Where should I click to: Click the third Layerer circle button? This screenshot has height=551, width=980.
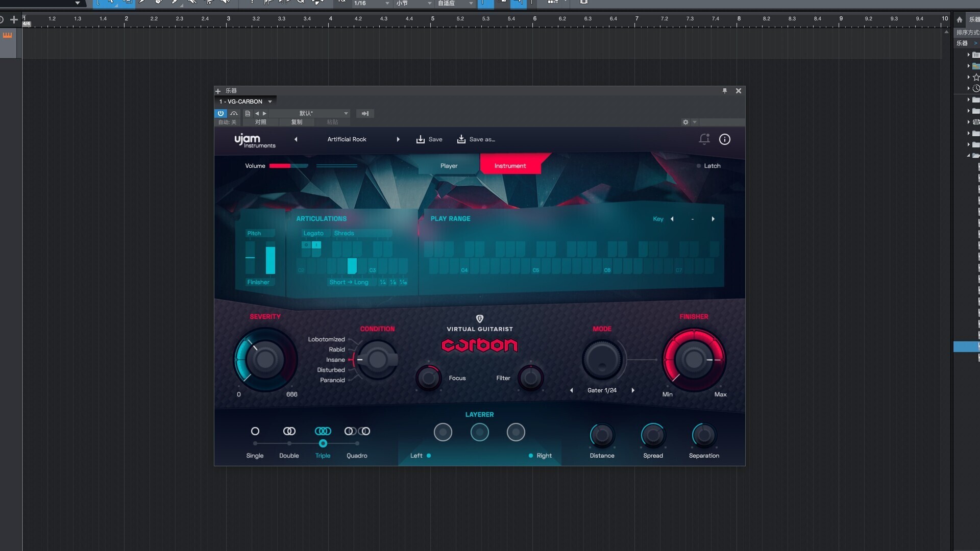click(516, 432)
